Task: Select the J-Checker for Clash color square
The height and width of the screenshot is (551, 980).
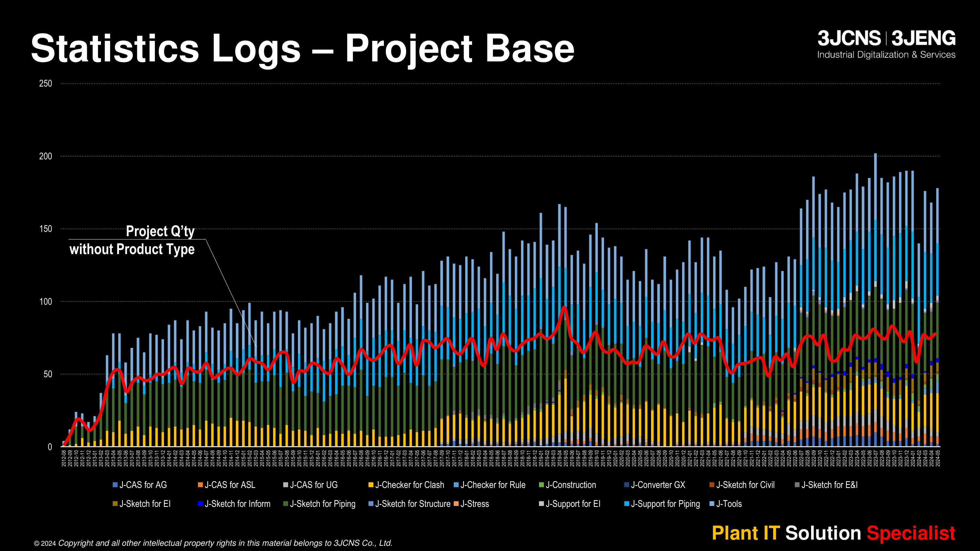Action: (370, 485)
